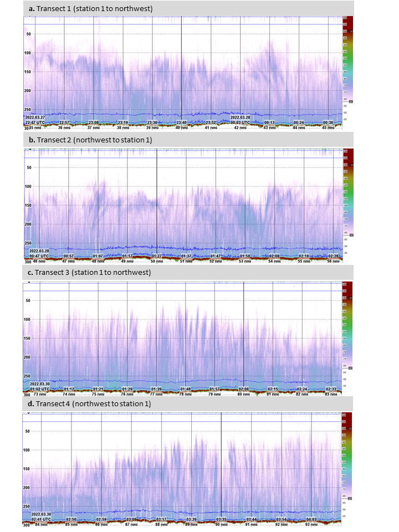Click the '03:26' time marker

tap(191, 519)
